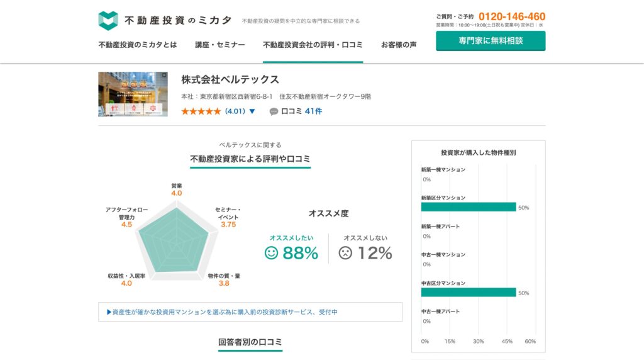Click the 株式会社ベルテックス company thumbnail image
Viewport: 644px width, 360px height.
[x=133, y=94]
